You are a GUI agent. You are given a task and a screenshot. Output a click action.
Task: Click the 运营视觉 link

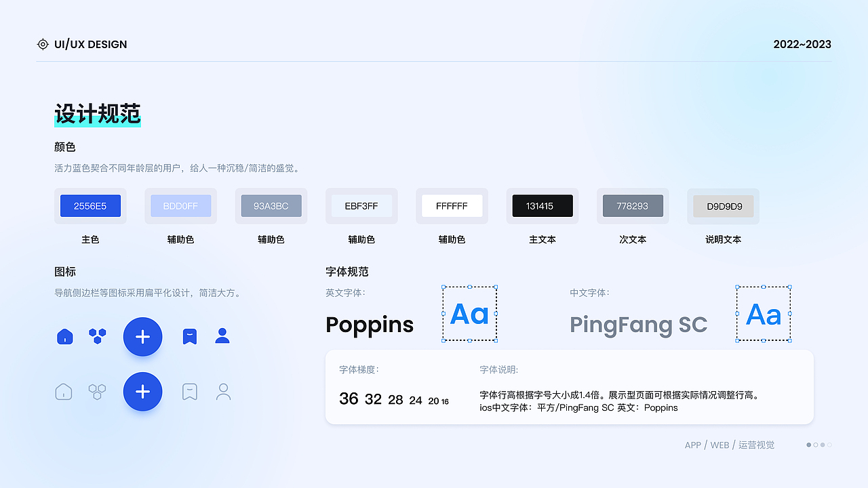[756, 445]
